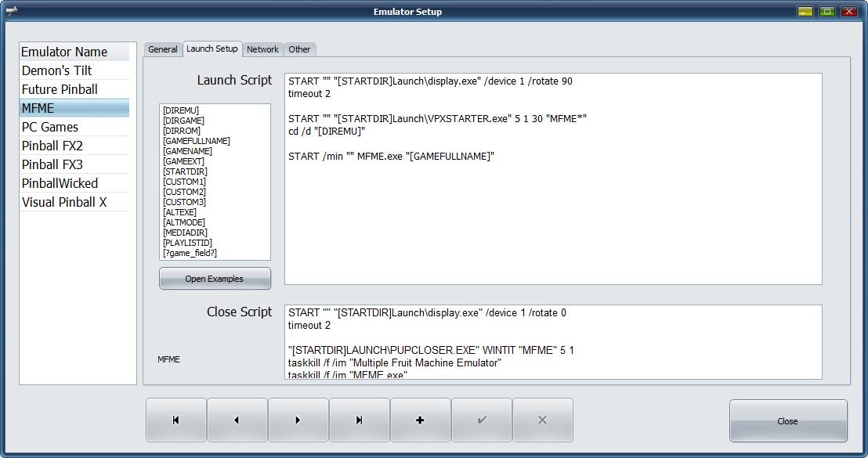Image resolution: width=868 pixels, height=458 pixels.
Task: Pick the [PLAYLISTID] variable
Action: pyautogui.click(x=187, y=243)
